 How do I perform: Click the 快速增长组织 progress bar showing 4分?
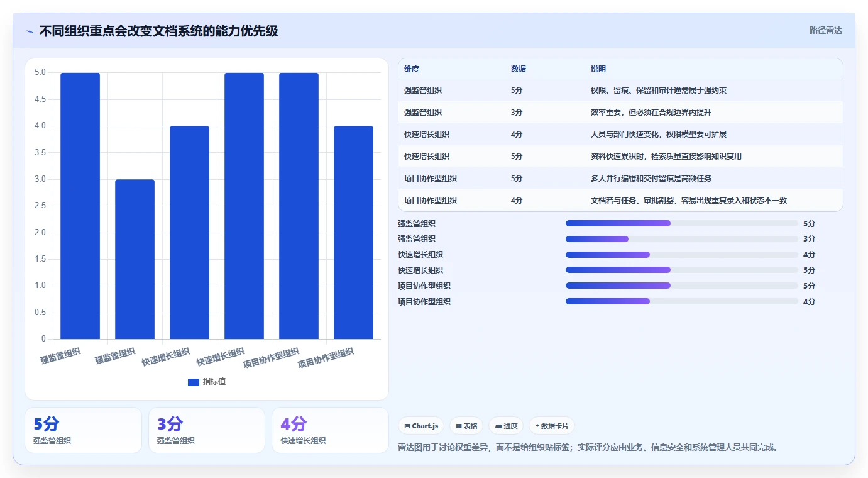681,255
